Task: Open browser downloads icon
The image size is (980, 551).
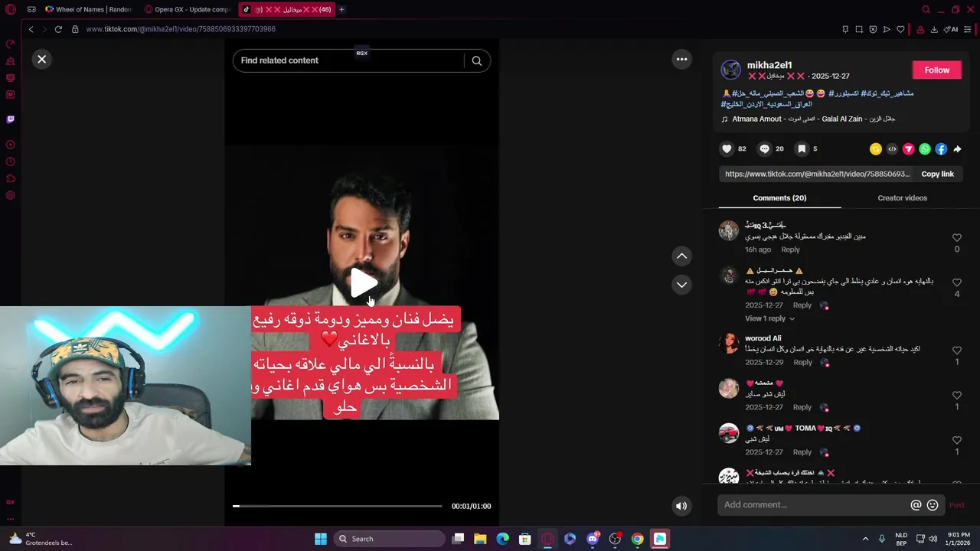Action: point(934,29)
